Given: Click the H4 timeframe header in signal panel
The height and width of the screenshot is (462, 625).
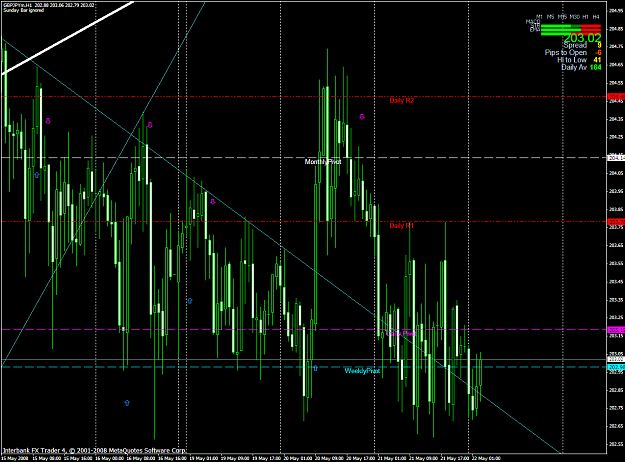Looking at the screenshot, I should tap(596, 17).
